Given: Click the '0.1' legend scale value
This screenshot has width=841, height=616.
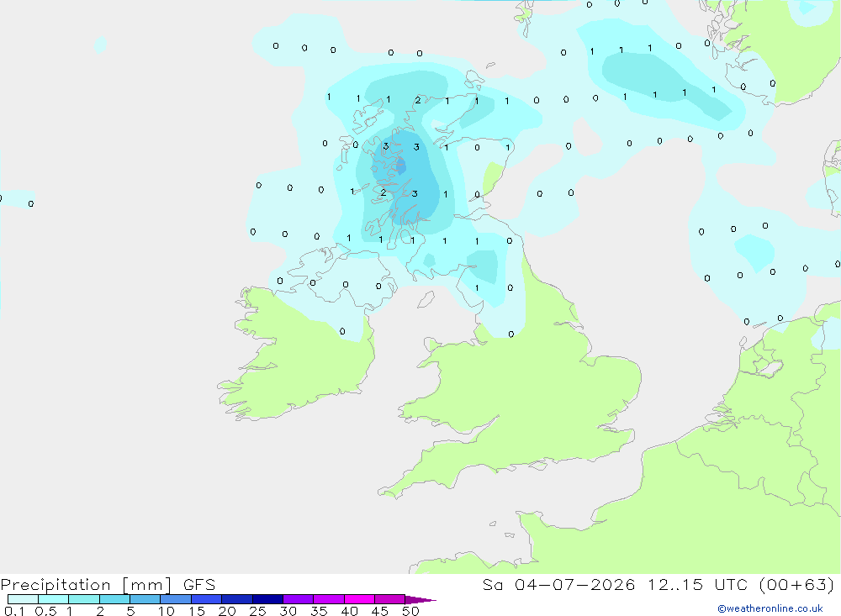Looking at the screenshot, I should (14, 611).
